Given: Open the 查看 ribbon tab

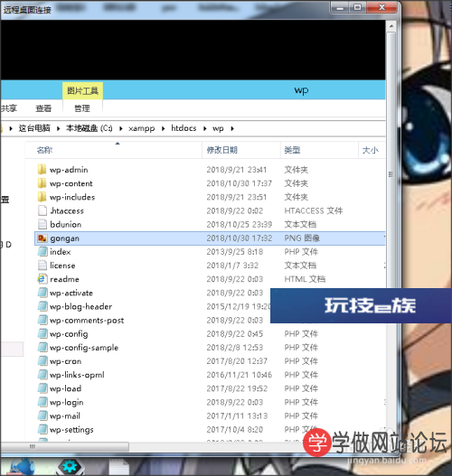Looking at the screenshot, I should 43,108.
